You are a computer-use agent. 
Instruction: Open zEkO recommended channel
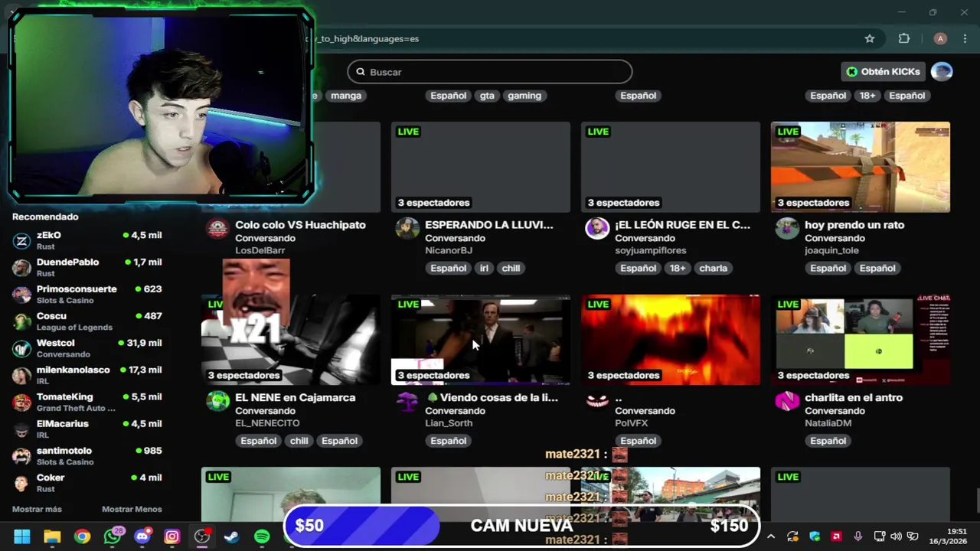click(x=87, y=240)
